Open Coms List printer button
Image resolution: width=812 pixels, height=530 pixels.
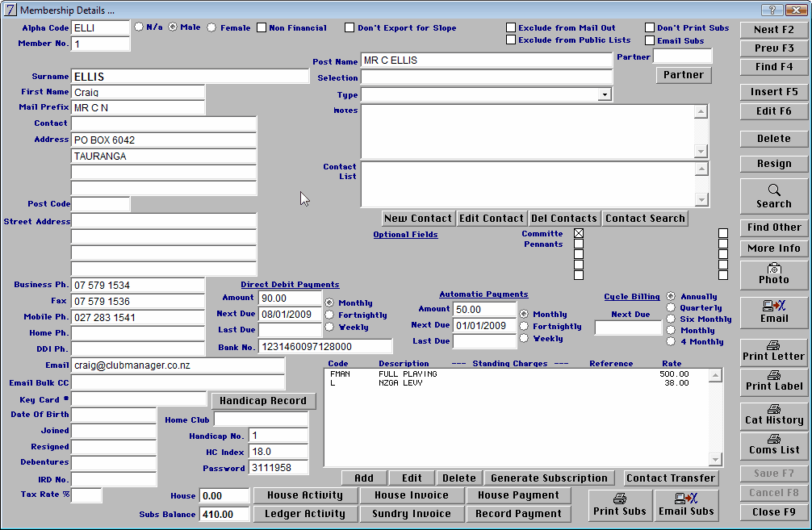pos(774,445)
